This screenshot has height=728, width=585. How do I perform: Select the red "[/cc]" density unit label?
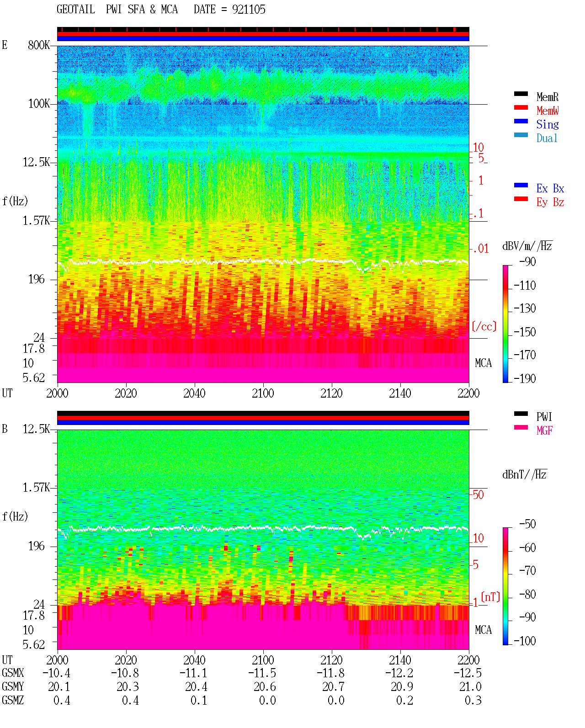484,326
